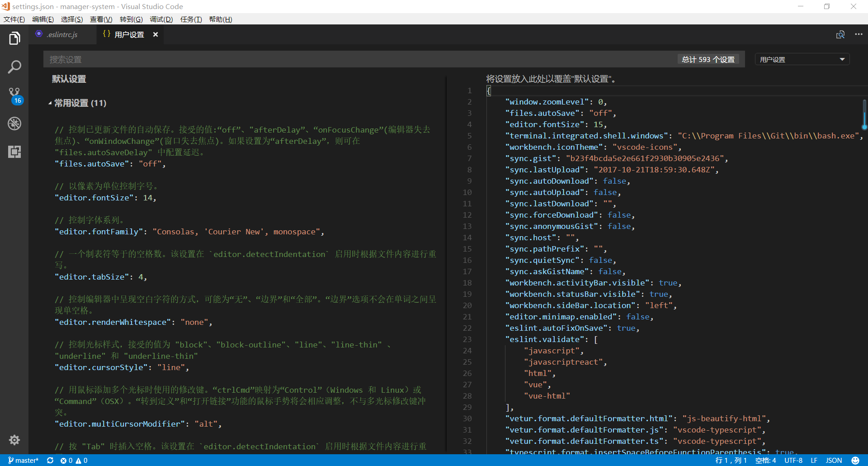Open the 帮助(H) menu

pyautogui.click(x=221, y=19)
